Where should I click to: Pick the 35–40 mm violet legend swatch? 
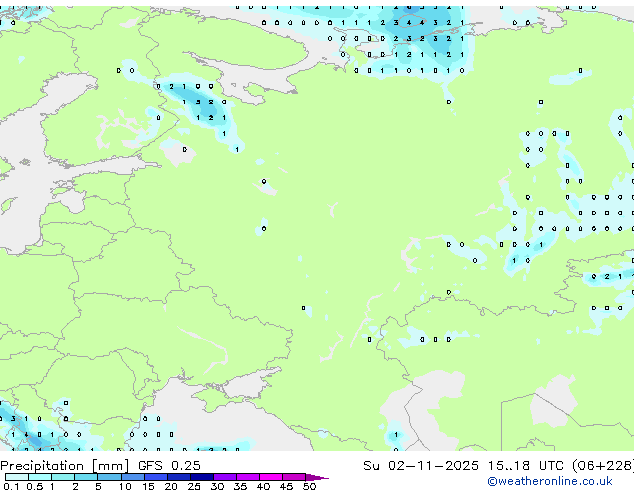(x=247, y=477)
